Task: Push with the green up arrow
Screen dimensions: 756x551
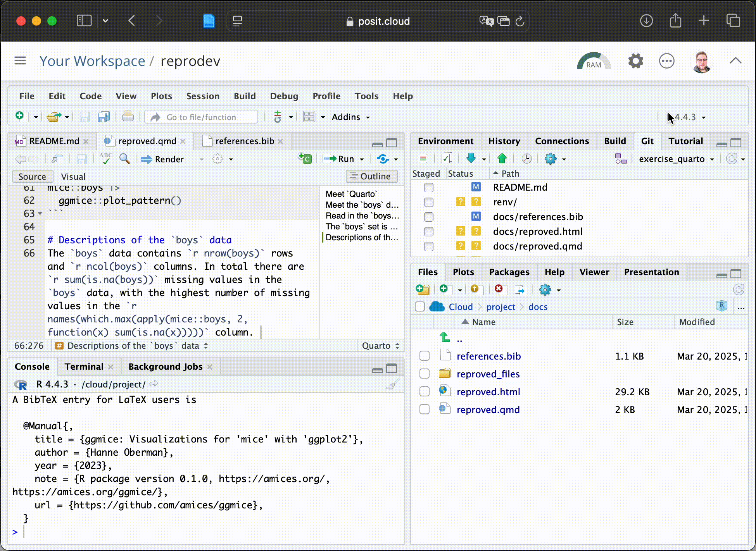Action: [x=502, y=158]
